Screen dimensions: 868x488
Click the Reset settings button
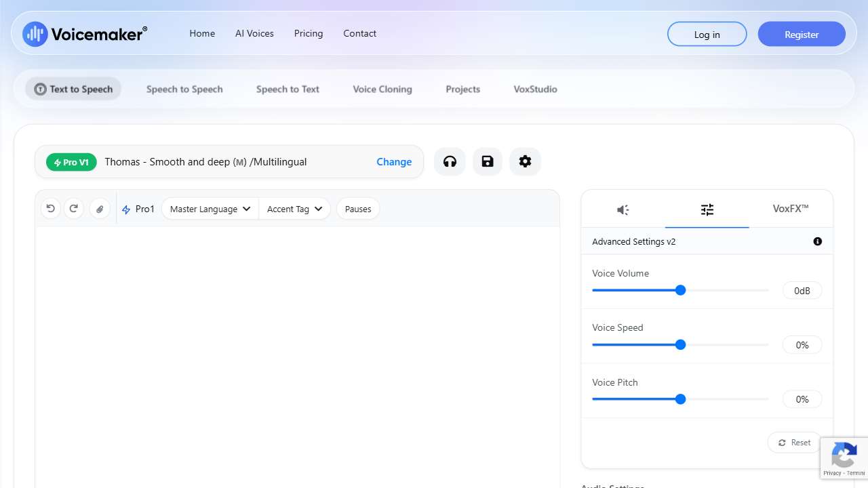point(794,443)
